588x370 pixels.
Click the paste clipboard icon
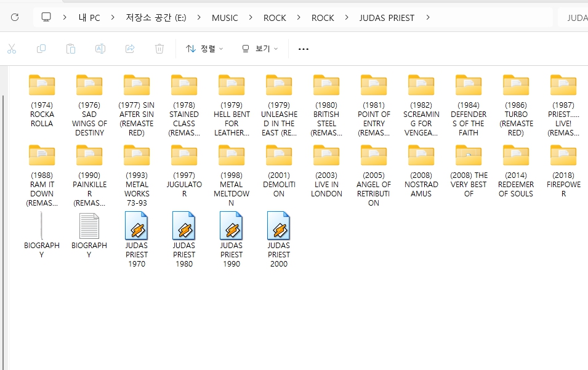pos(71,49)
